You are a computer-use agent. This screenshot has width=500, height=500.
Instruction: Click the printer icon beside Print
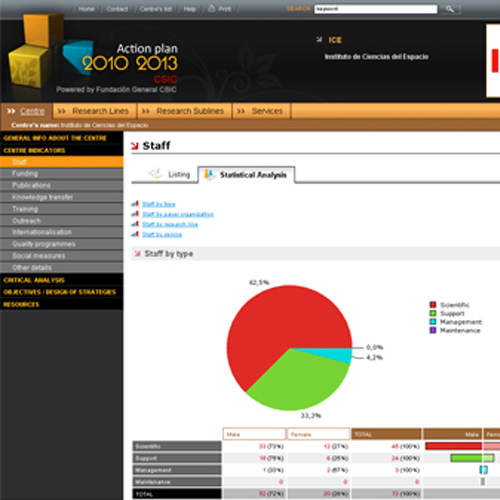(212, 8)
